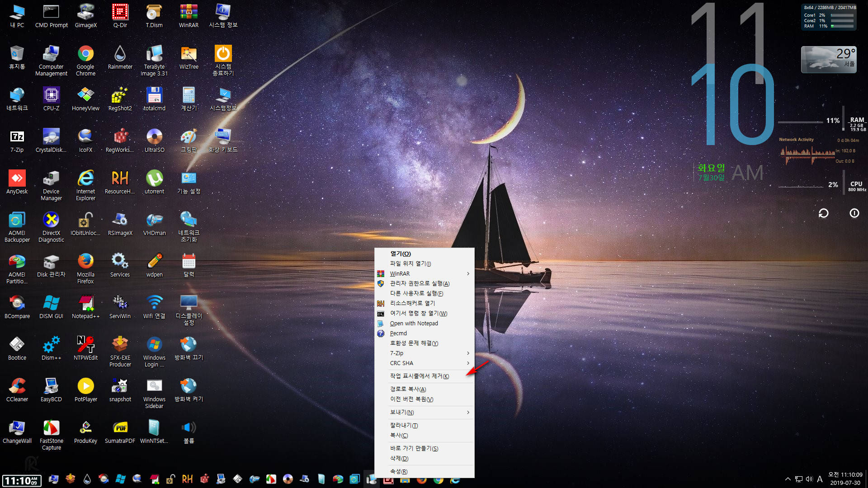Select the Mozilla Firefox desktop icon
Screen dimensions: 868x488
coord(85,268)
